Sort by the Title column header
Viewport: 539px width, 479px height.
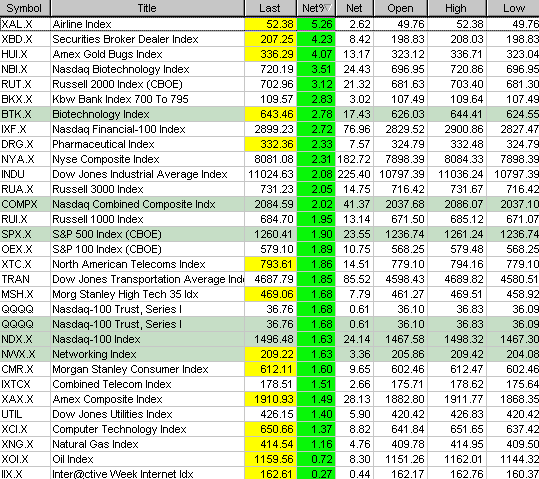147,8
